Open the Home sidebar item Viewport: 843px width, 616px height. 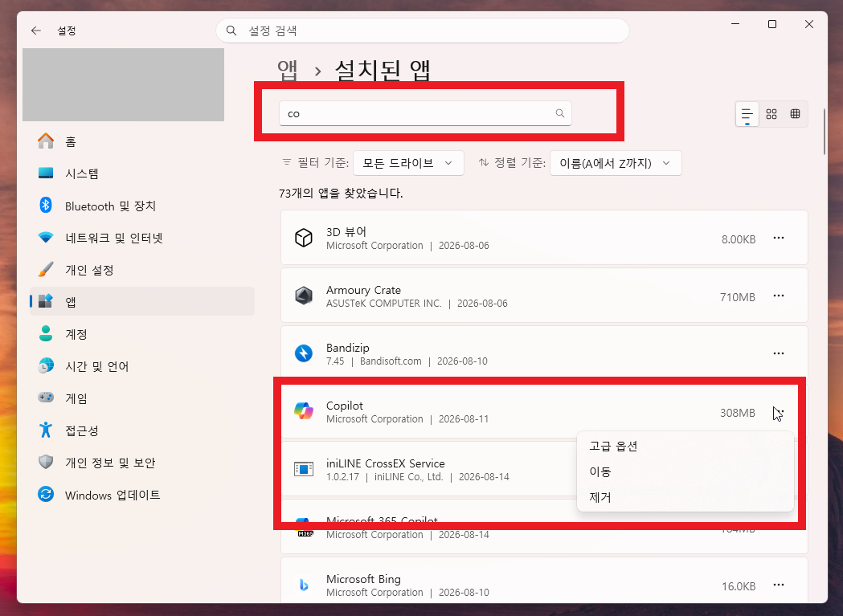142,141
